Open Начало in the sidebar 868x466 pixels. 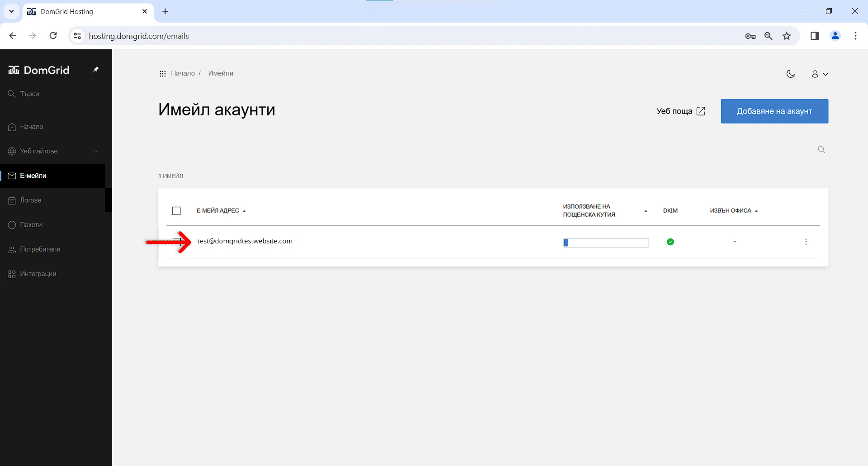(x=32, y=127)
